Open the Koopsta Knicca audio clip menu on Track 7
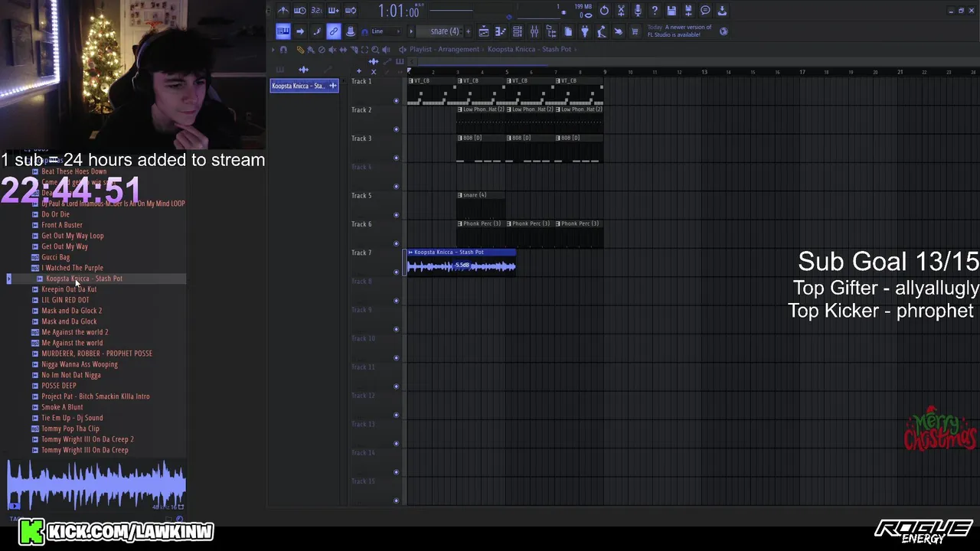 pyautogui.click(x=410, y=252)
